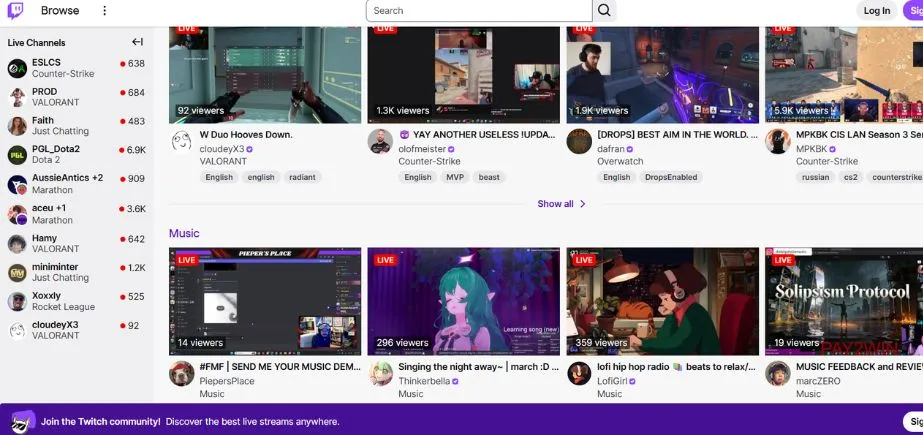
Task: Open dafran Overwatch stream thumbnail
Action: (663, 75)
